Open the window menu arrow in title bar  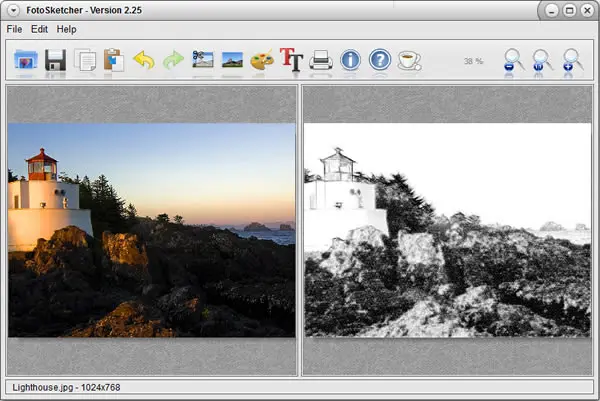(13, 10)
